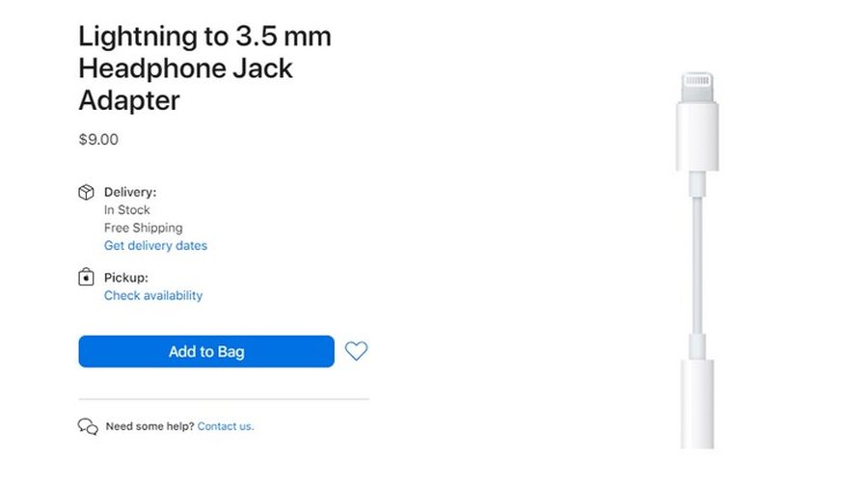The width and height of the screenshot is (868, 488).
Task: Check availability for store pickup
Action: coord(153,296)
